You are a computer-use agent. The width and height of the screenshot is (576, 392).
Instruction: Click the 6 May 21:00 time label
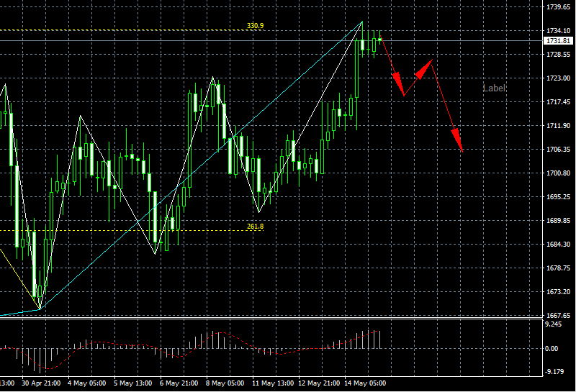click(179, 383)
